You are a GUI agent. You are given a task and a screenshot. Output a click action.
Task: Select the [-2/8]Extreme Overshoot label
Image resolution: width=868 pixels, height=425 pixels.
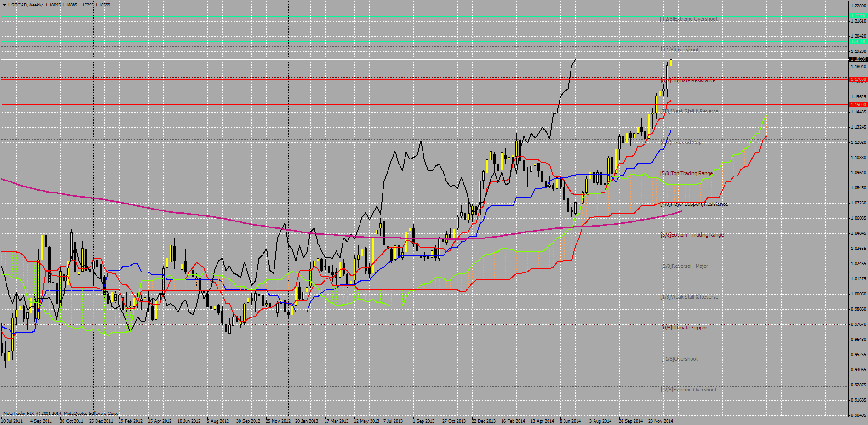pos(689,390)
